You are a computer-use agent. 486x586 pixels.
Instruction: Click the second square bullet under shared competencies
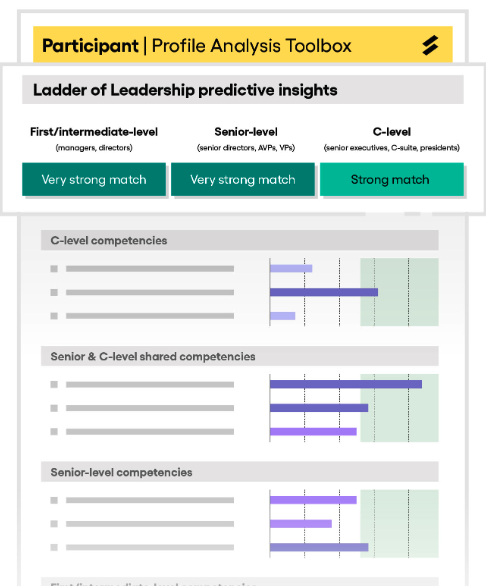(54, 408)
